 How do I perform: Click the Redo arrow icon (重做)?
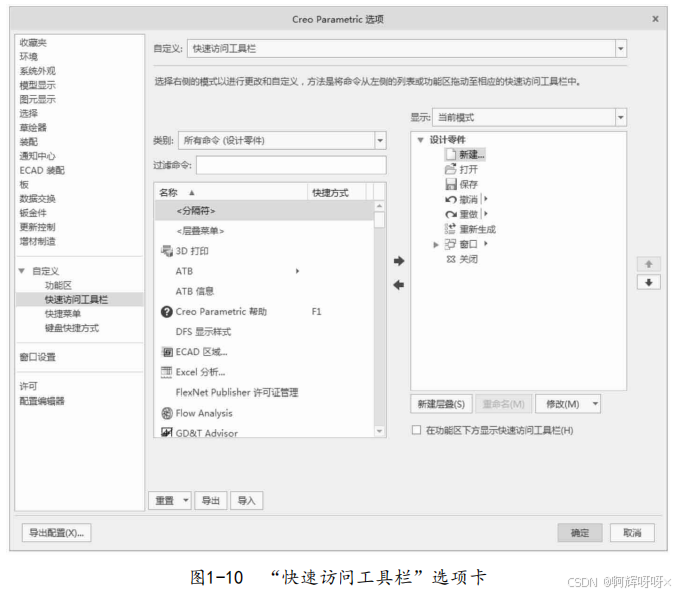pyautogui.click(x=451, y=214)
